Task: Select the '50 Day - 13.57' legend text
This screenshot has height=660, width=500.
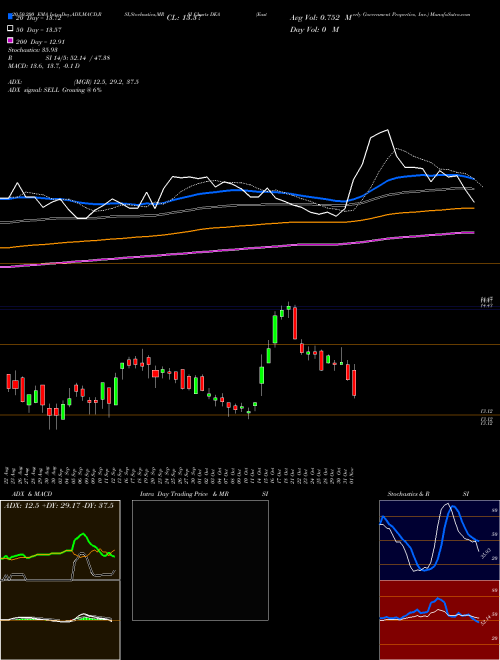Action: (39, 30)
